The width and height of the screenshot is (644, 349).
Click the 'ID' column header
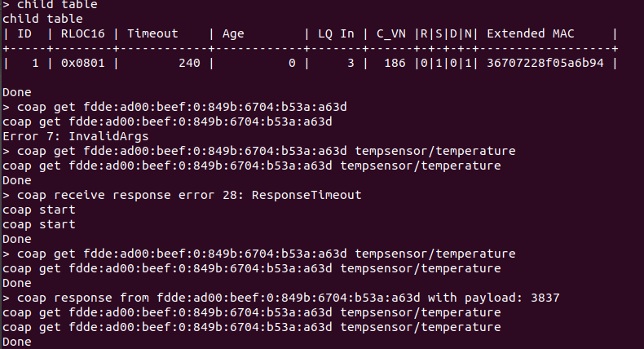click(x=24, y=33)
